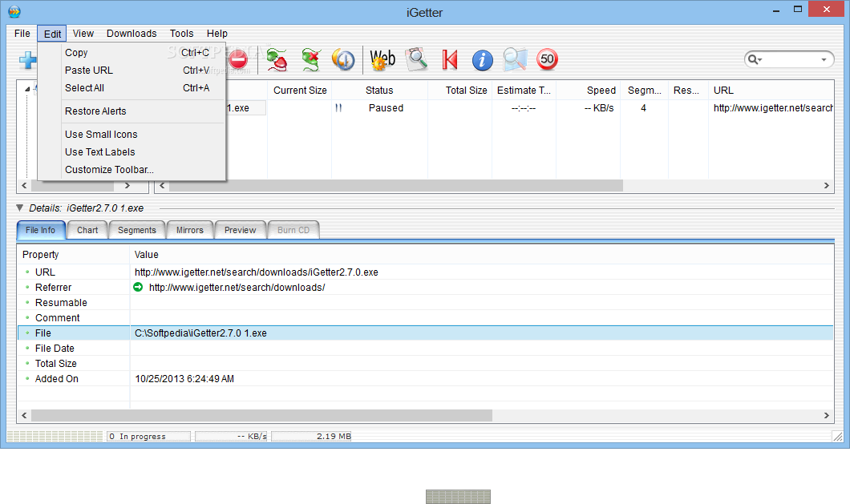Click the red stop sign icon
Image resolution: width=850 pixels, height=504 pixels.
coord(238,59)
